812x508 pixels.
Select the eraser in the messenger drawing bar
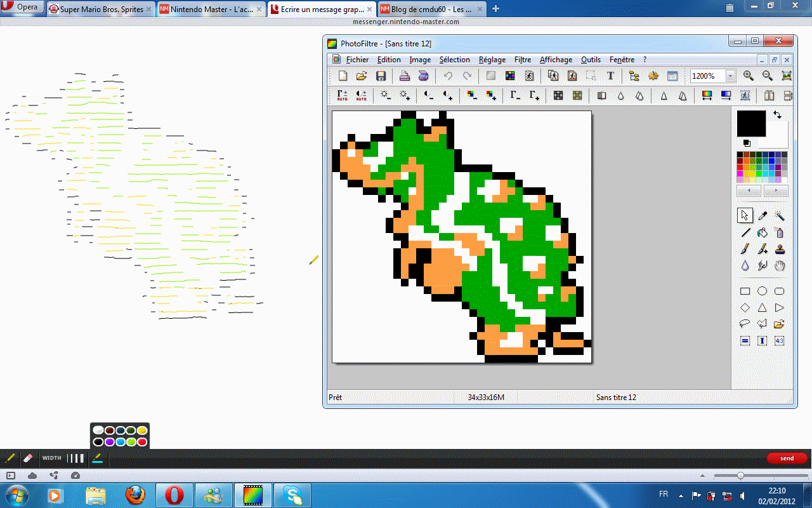tap(27, 458)
